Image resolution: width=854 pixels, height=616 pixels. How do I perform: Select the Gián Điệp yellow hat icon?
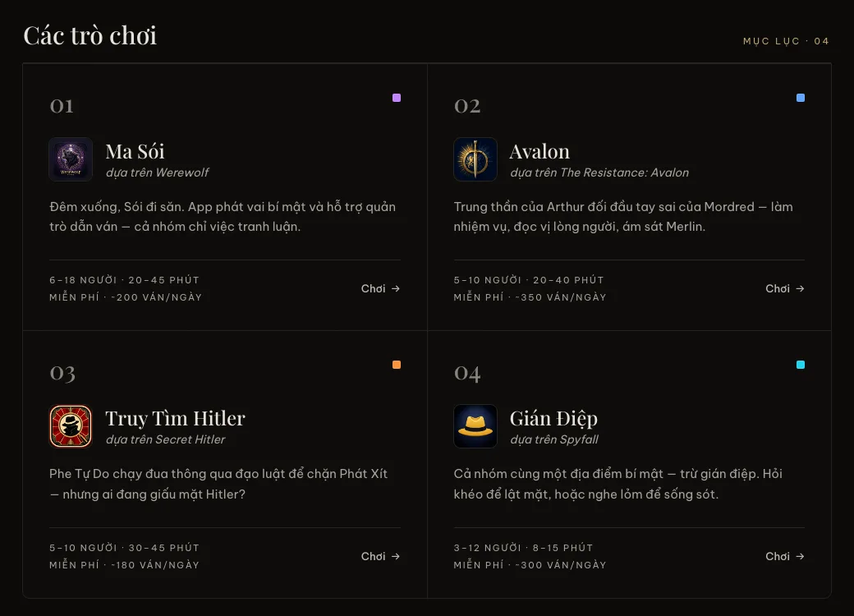pyautogui.click(x=475, y=426)
